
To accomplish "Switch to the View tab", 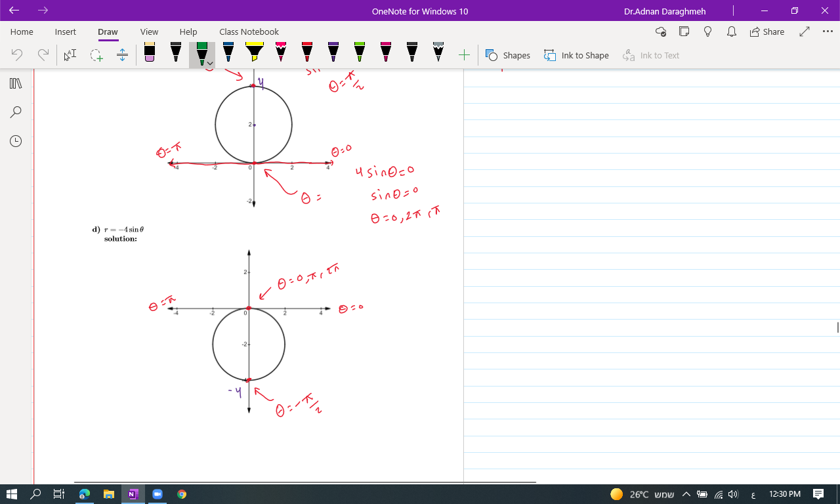I will click(149, 31).
